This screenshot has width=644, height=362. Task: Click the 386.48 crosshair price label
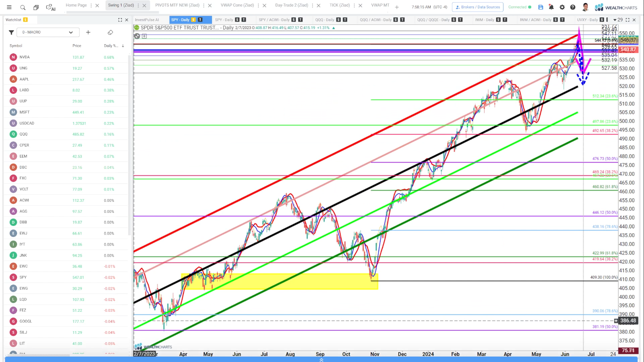(628, 321)
